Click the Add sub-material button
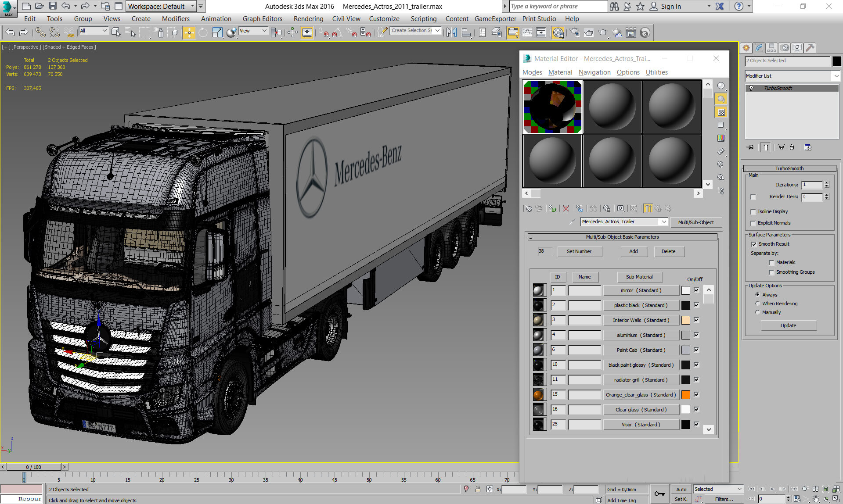Screen dimensions: 843x504 coord(633,251)
